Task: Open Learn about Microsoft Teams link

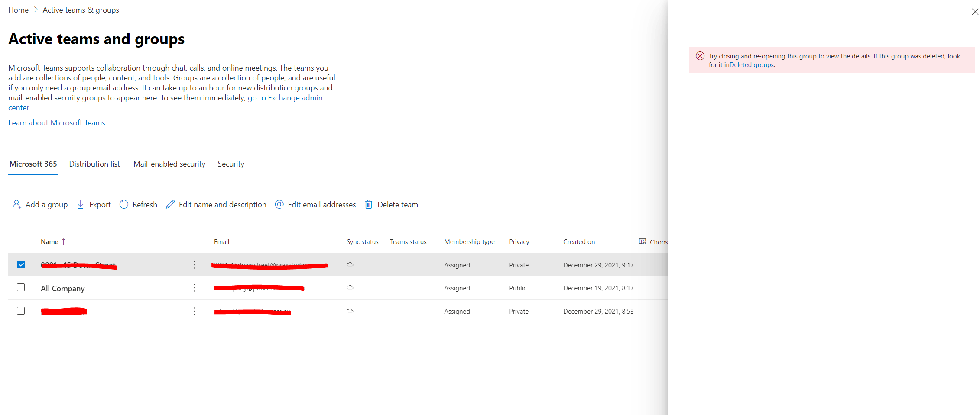Action: [x=57, y=123]
